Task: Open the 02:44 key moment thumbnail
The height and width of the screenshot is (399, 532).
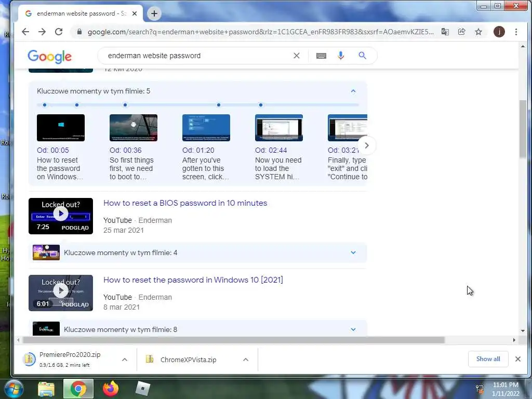Action: 278,128
